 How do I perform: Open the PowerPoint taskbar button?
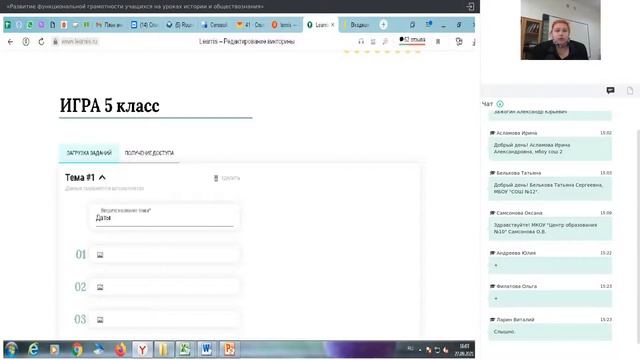(229, 349)
